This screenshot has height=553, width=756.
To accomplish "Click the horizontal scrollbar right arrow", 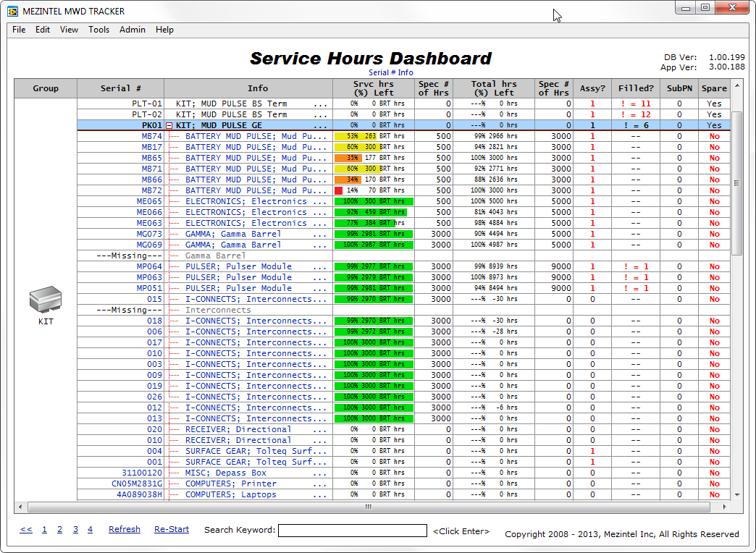I will 726,507.
